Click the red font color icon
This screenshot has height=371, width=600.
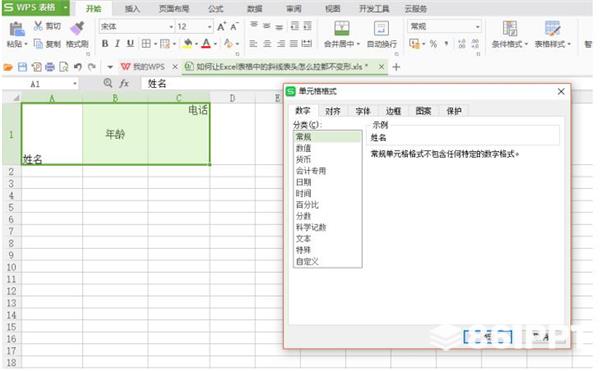[206, 44]
